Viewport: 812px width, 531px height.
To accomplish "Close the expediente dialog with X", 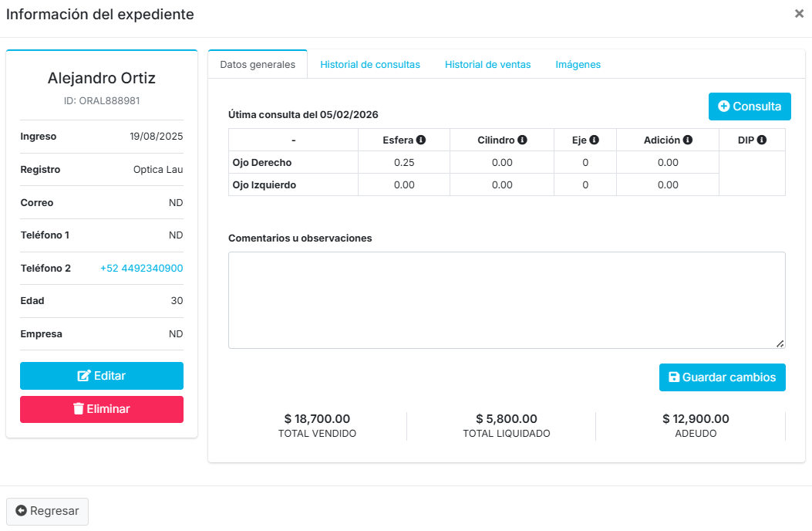I will coord(799,14).
